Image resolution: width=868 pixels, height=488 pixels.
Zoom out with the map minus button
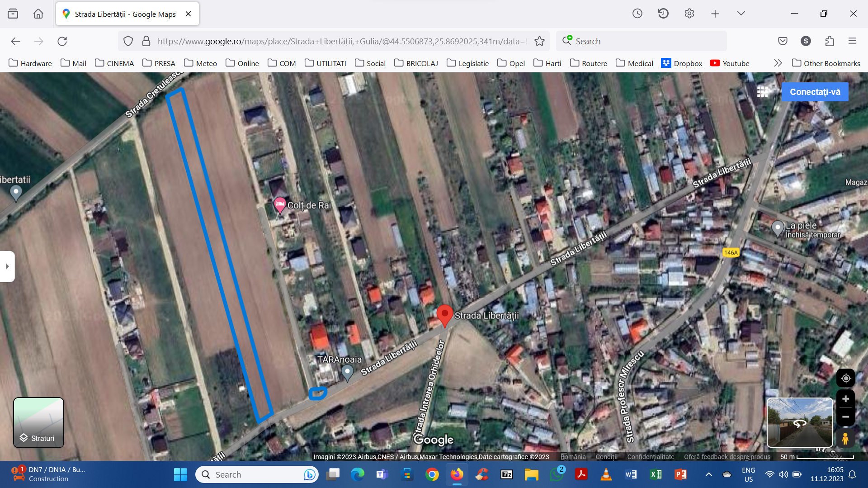(845, 417)
